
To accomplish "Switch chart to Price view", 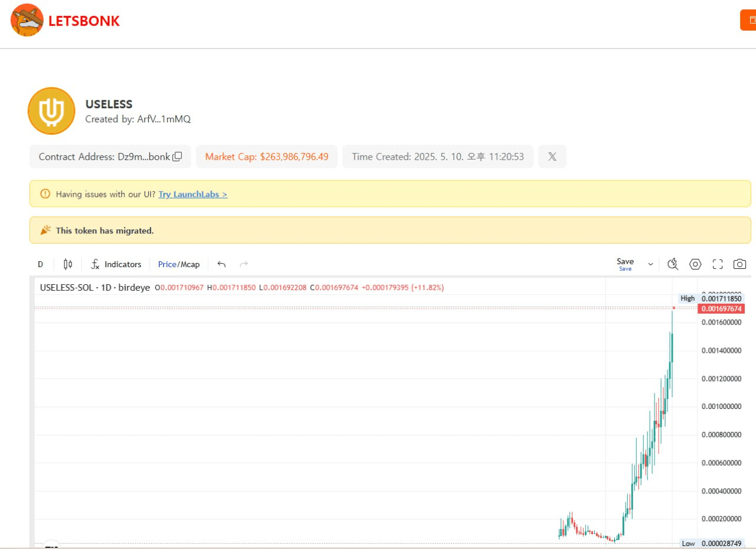I will (x=167, y=264).
